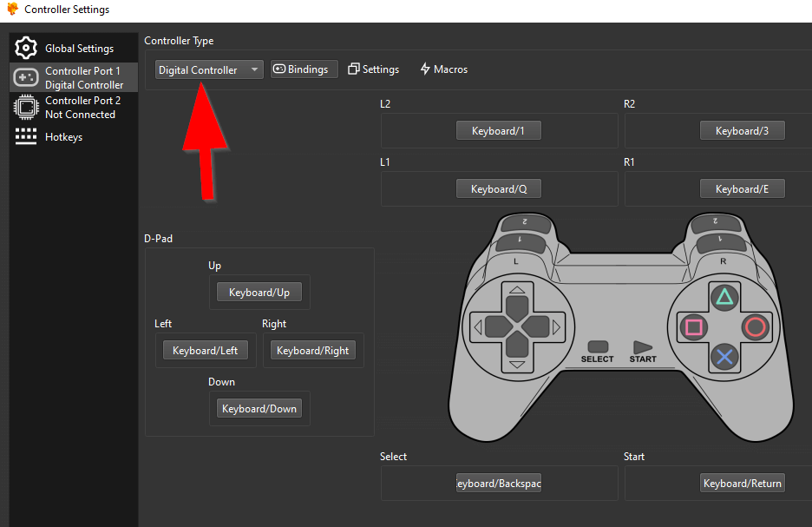Click the Controller Type label
The image size is (812, 527).
click(179, 41)
